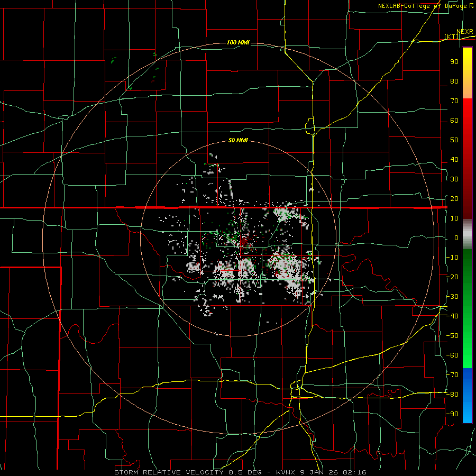Viewport: 476px width, 476px height.
Task: Click the 30 value on velocity scale
Action: 454,179
